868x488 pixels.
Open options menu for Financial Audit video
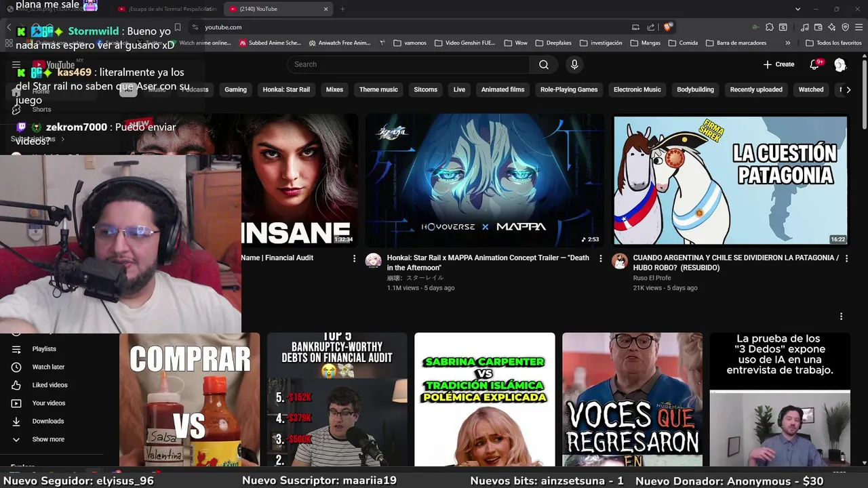(x=354, y=258)
